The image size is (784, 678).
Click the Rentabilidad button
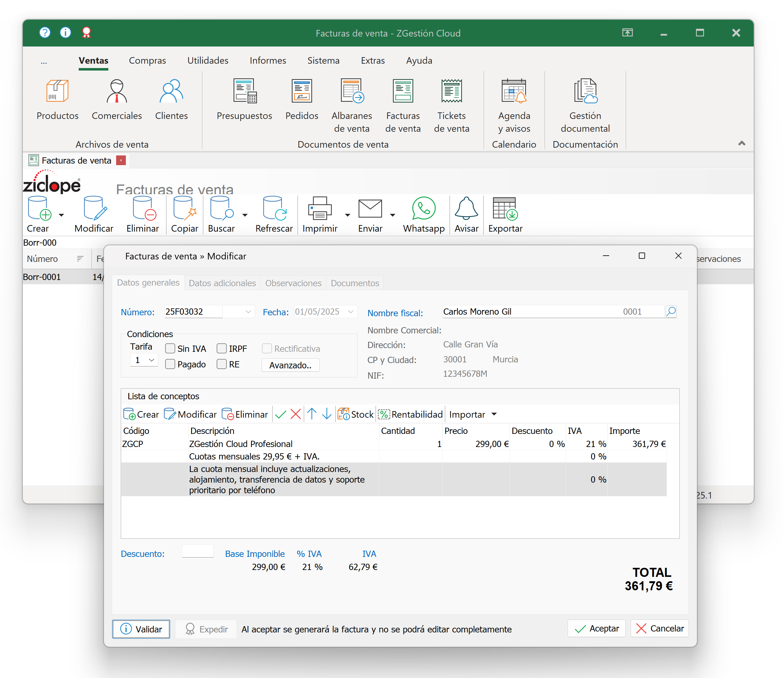click(411, 414)
